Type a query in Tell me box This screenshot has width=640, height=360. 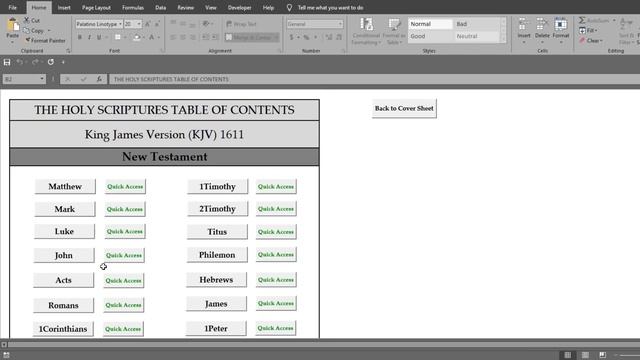331,7
